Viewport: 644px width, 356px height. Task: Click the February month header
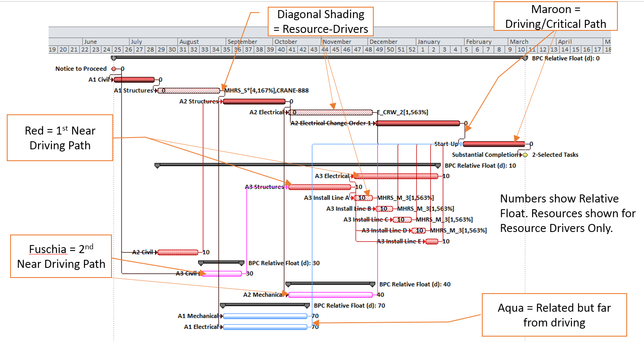click(x=486, y=42)
